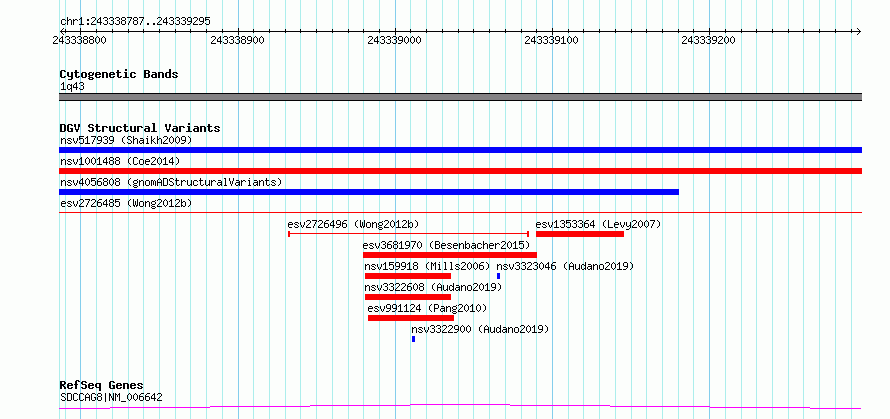The image size is (890, 419).
Task: Select the red nsv159918 variant bar
Action: pyautogui.click(x=408, y=276)
